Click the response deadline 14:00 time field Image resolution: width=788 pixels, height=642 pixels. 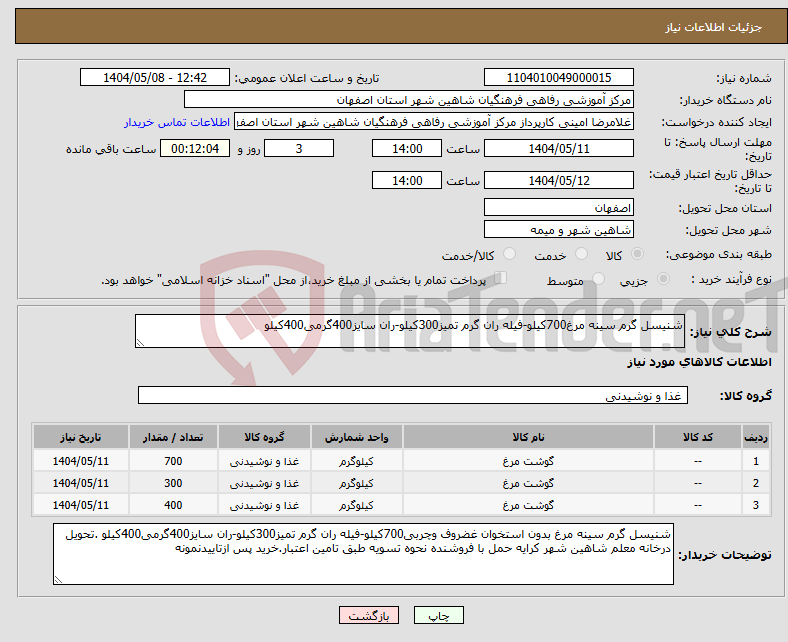click(407, 148)
